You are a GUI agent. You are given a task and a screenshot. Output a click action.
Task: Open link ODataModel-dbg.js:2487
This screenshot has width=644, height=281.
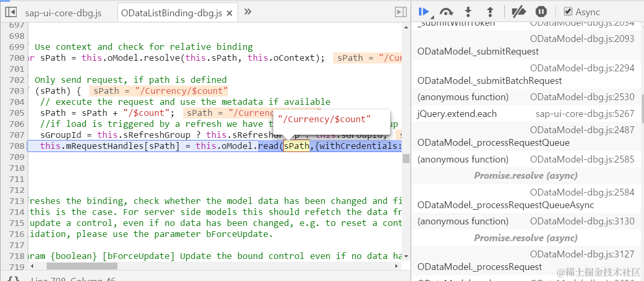coord(582,130)
